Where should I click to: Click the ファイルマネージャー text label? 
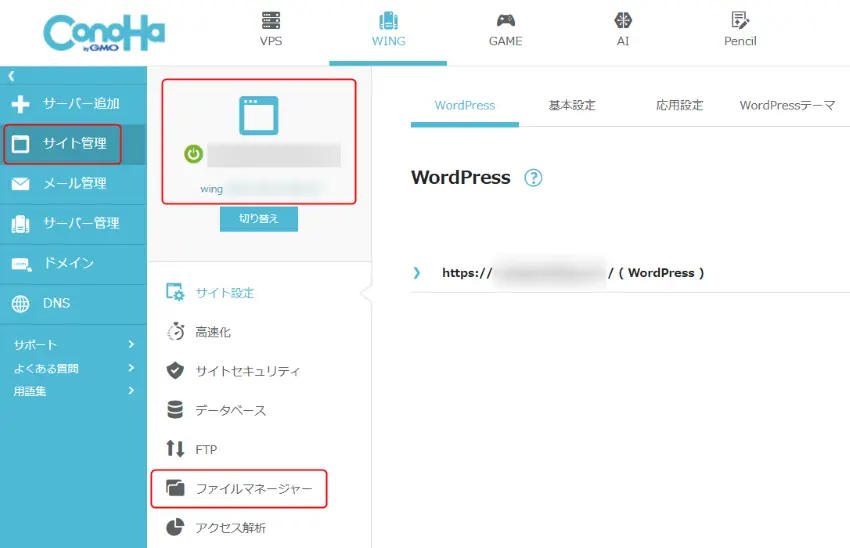click(x=254, y=488)
